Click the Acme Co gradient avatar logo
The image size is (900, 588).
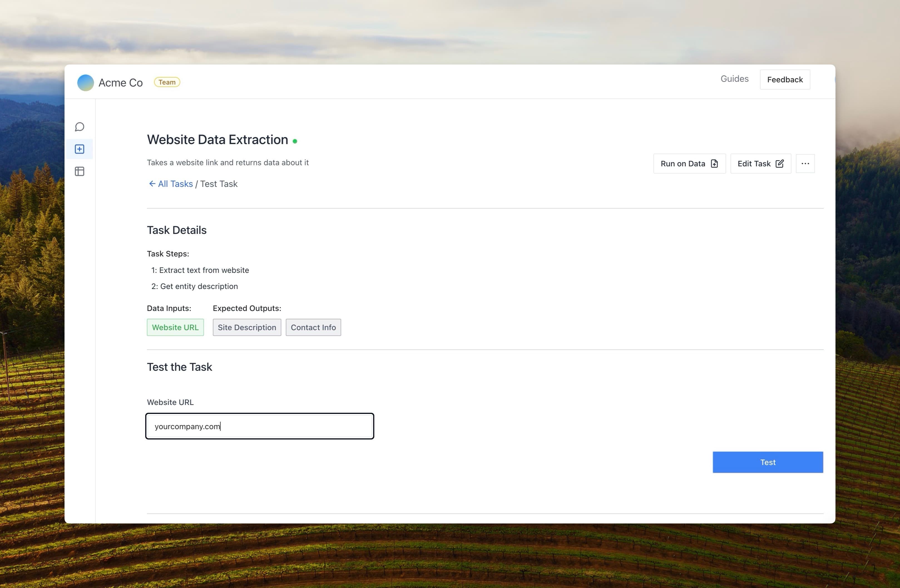[x=85, y=82]
